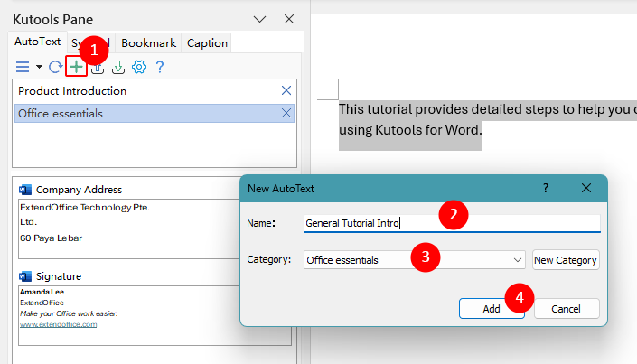637x364 pixels.
Task: Insert the Company Address preview text
Action: [x=129, y=229]
